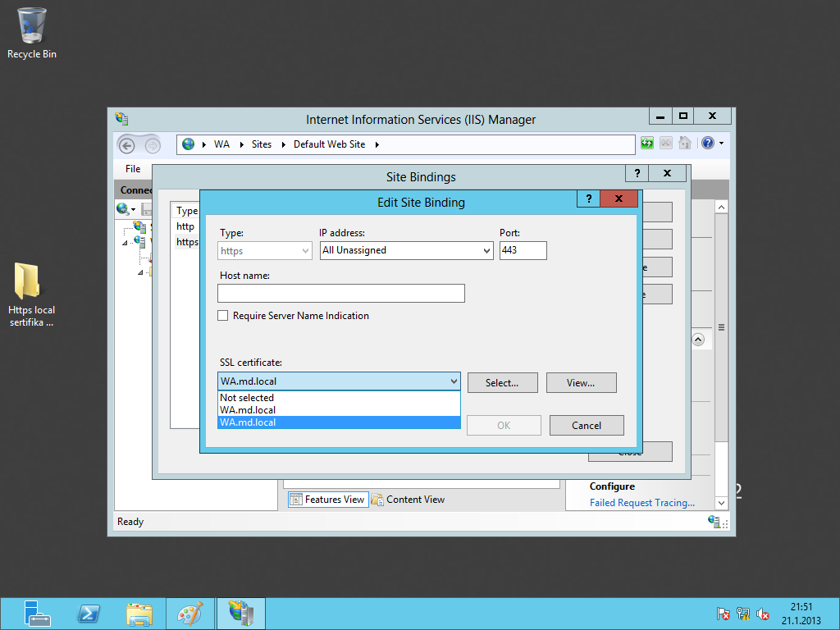Cancel the Edit Site Binding dialog
This screenshot has height=630, width=840.
[x=587, y=426]
